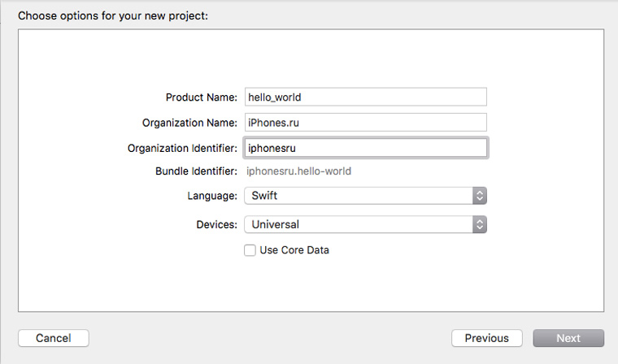The image size is (618, 364).
Task: Click into the Organization Name field
Action: pos(366,123)
